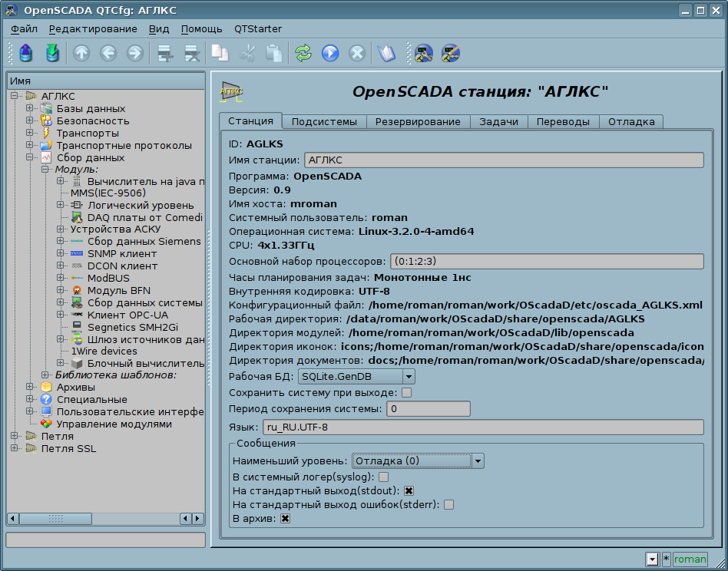The width and height of the screenshot is (728, 571).
Task: Toggle 'Сохранить систему при выходе' checkbox
Action: coord(407,393)
